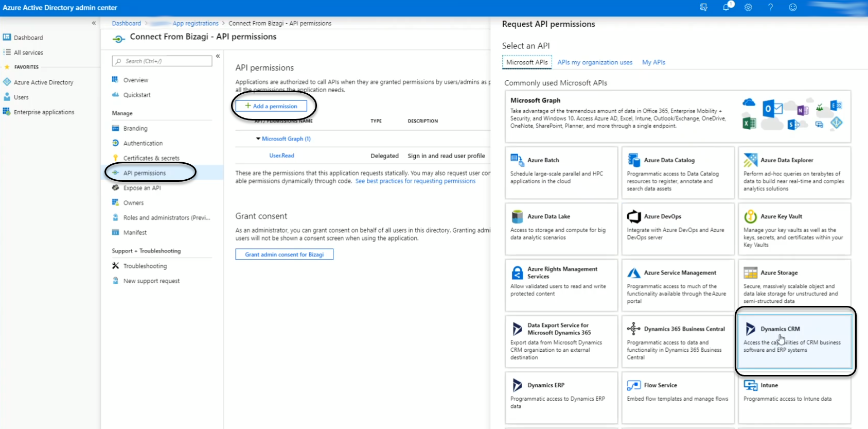Image resolution: width=868 pixels, height=429 pixels.
Task: Open Users in sidebar
Action: click(21, 97)
